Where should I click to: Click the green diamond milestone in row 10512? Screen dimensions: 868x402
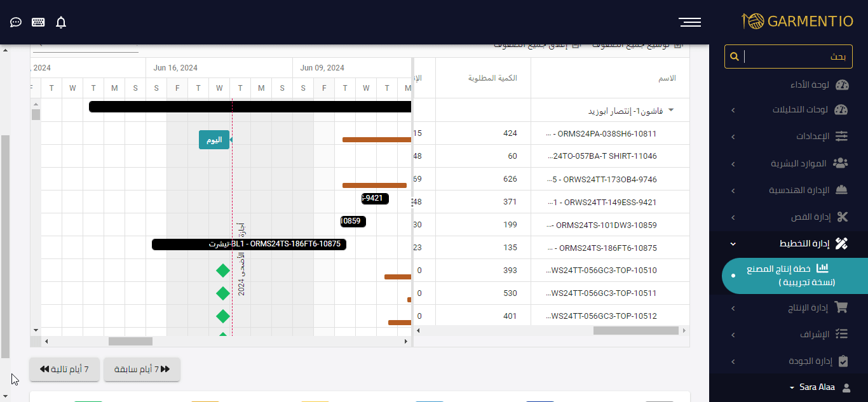point(222,316)
